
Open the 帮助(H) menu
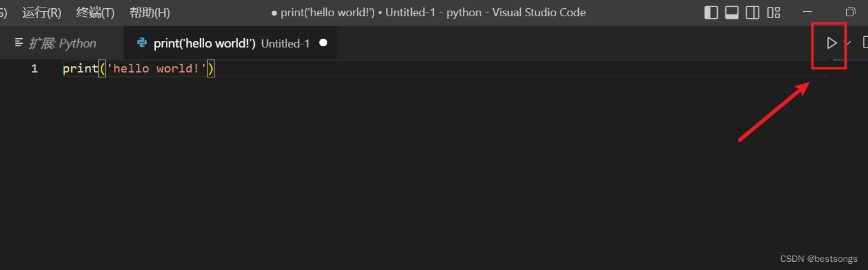150,12
